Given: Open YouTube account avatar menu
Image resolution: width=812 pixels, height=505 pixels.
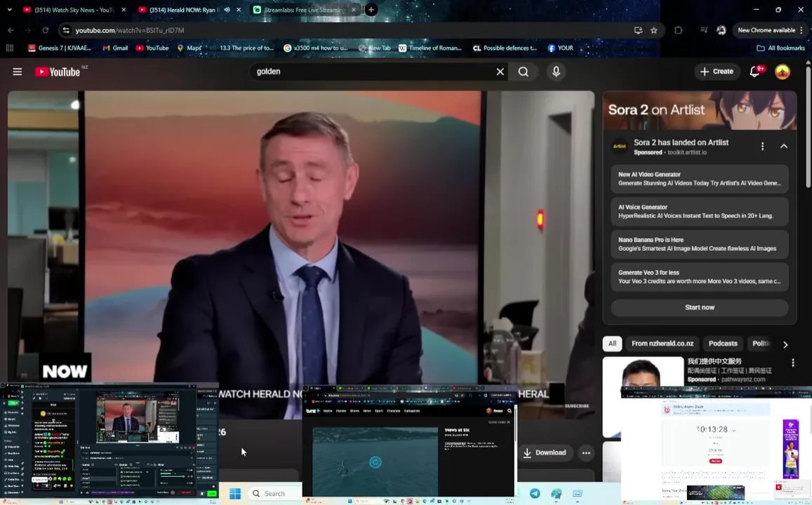Looking at the screenshot, I should 782,72.
